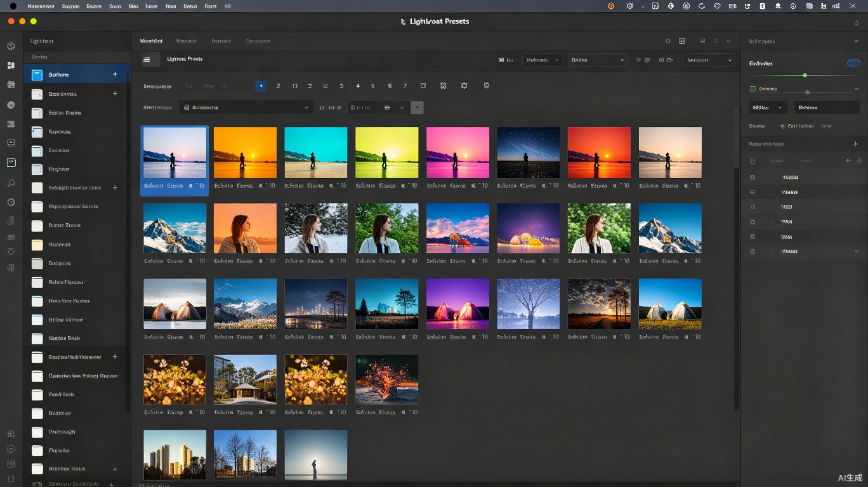
Task: Toggle the small green checkbox beside the gray slider
Action: click(x=753, y=89)
